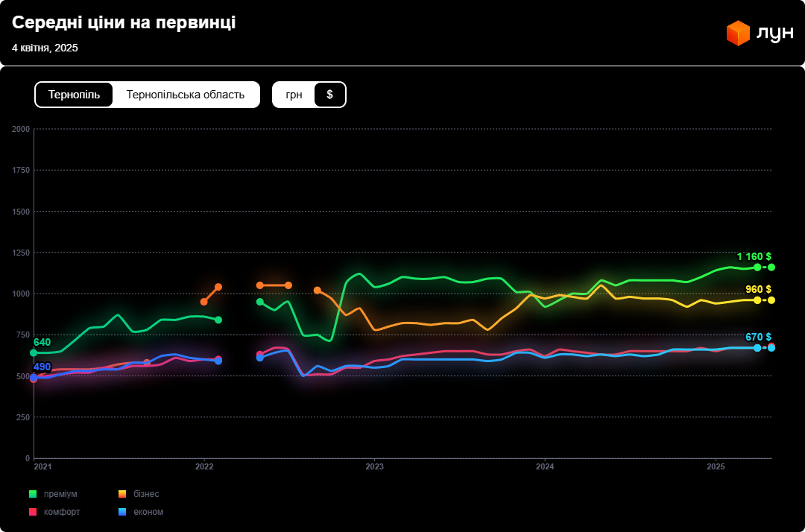Click the 1 160 $ premium end label
This screenshot has width=805, height=532.
754,256
